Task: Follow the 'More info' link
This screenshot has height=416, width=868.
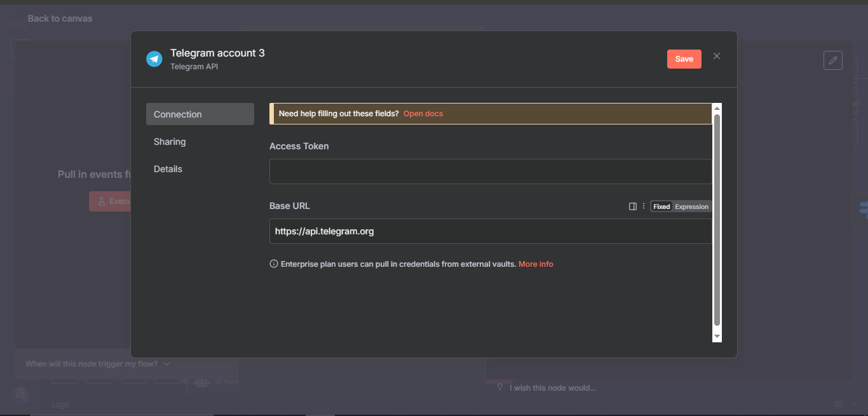Action: pyautogui.click(x=536, y=264)
